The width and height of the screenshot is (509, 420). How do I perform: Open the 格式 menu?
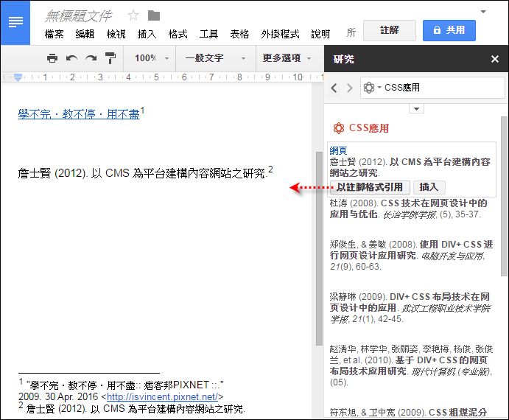pos(178,34)
